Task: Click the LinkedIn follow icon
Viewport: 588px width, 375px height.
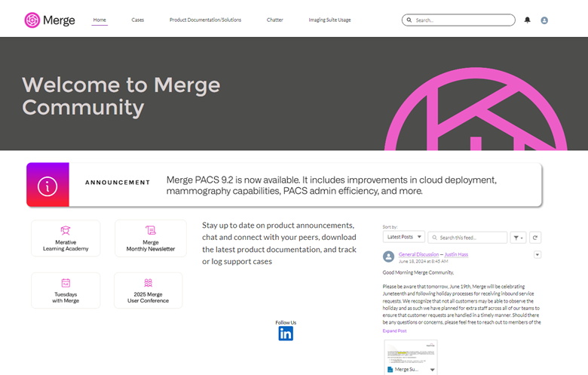Action: (286, 334)
